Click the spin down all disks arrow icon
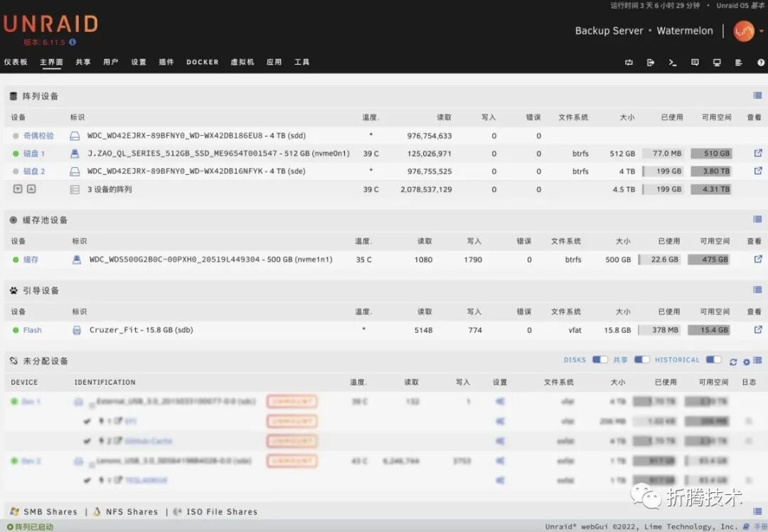Viewport: 768px width, 532px height. click(x=18, y=188)
